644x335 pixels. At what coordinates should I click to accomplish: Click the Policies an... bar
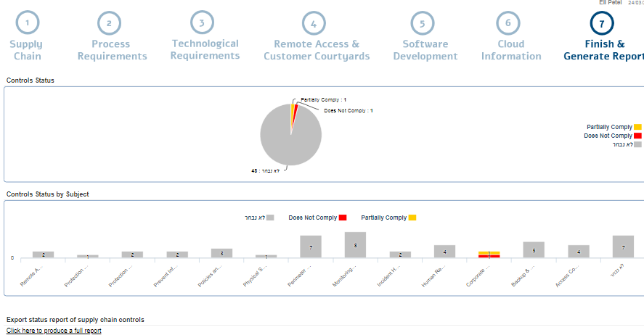(x=221, y=253)
